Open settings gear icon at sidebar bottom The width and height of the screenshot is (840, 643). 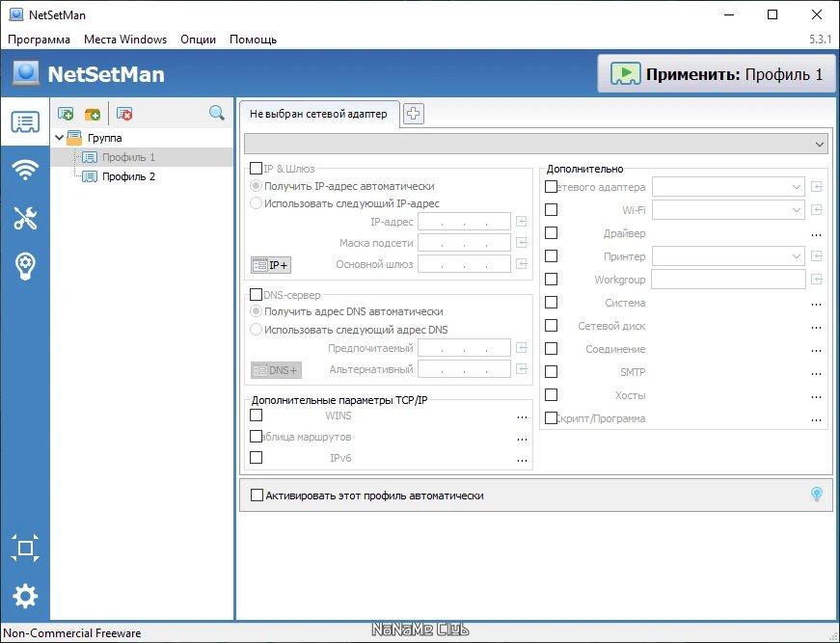coord(25,596)
